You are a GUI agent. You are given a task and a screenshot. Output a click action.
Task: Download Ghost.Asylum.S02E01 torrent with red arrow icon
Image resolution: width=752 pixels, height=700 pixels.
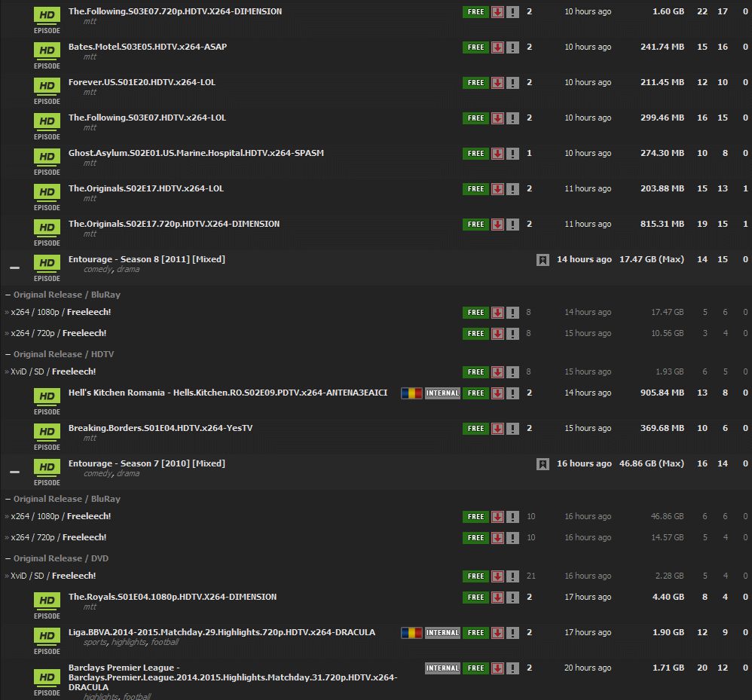click(497, 154)
